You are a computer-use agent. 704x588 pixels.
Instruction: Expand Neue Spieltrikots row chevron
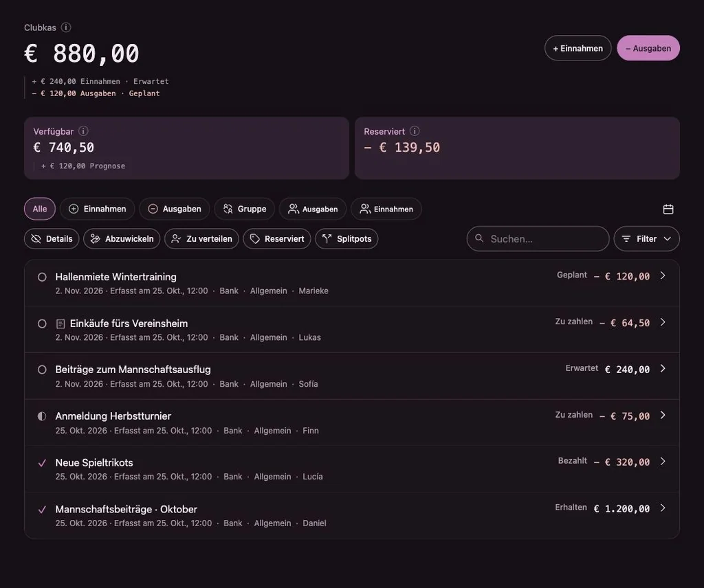tap(663, 461)
